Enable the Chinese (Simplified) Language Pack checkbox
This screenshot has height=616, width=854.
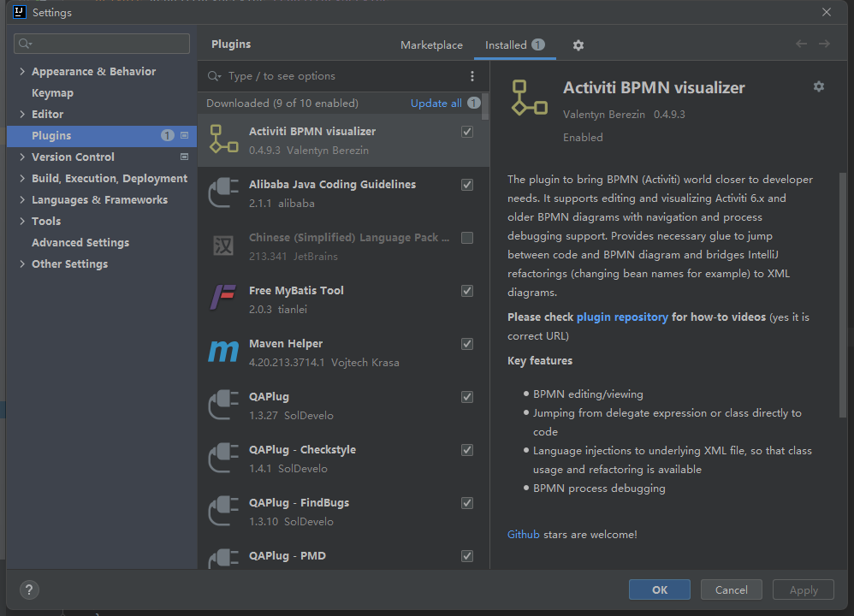(x=467, y=238)
